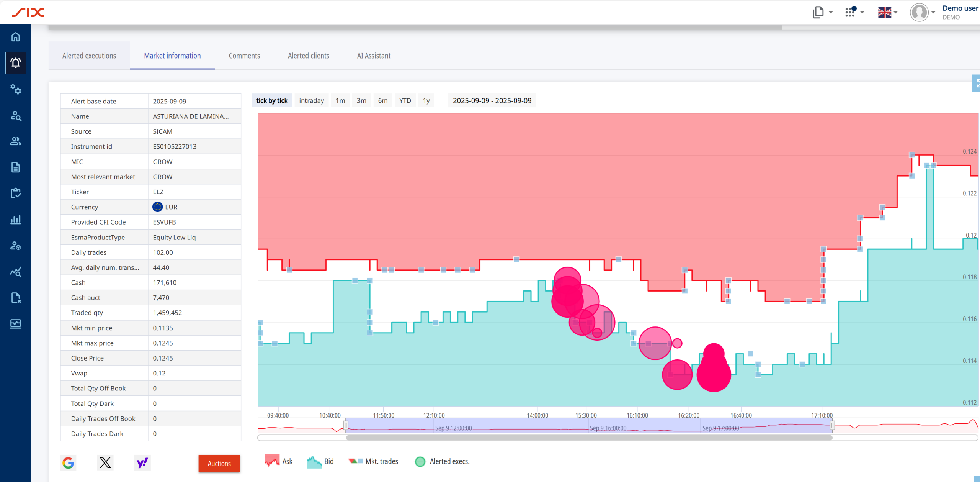Open the home icon in sidebar
The width and height of the screenshot is (980, 482).
(x=15, y=37)
